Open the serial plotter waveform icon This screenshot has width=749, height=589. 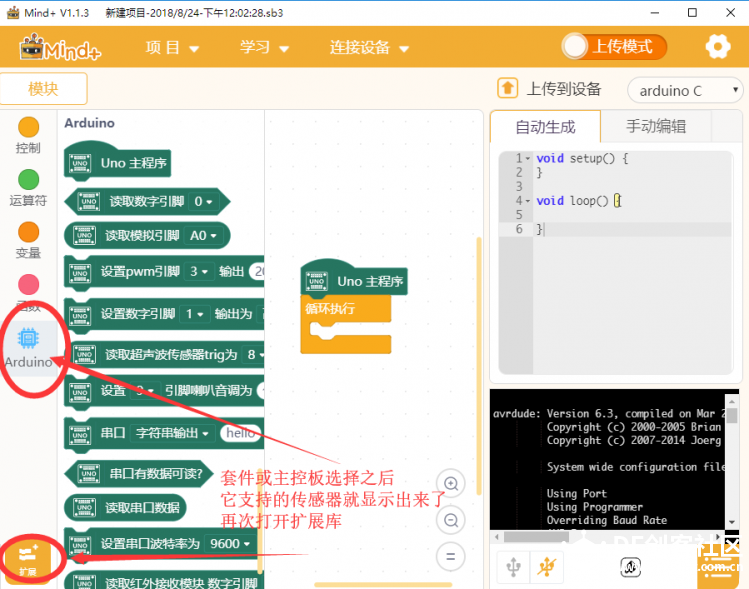coord(631,567)
